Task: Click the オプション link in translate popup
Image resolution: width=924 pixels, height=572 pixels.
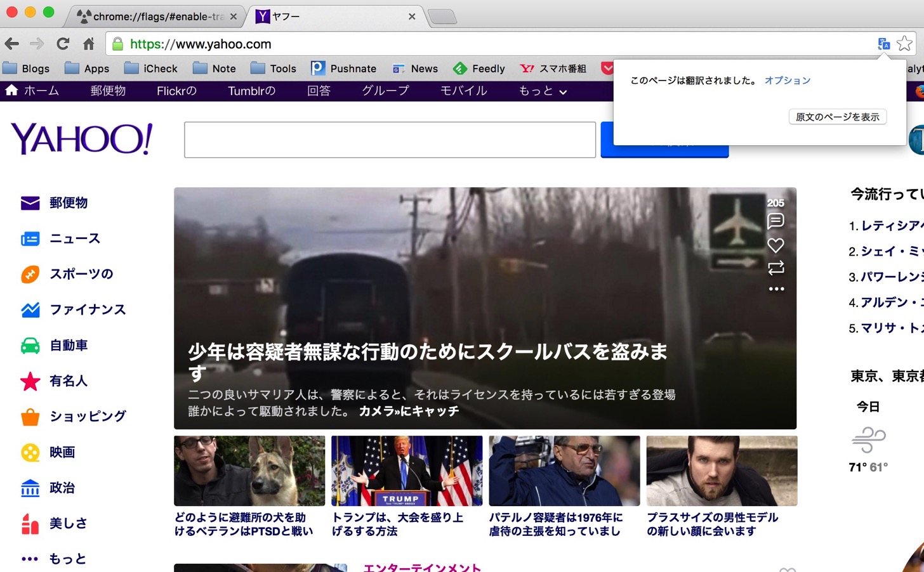Action: coord(788,81)
